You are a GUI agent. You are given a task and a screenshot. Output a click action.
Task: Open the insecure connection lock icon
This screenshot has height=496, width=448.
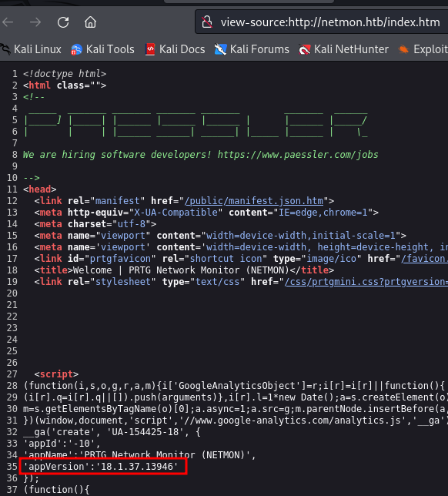[x=207, y=22]
